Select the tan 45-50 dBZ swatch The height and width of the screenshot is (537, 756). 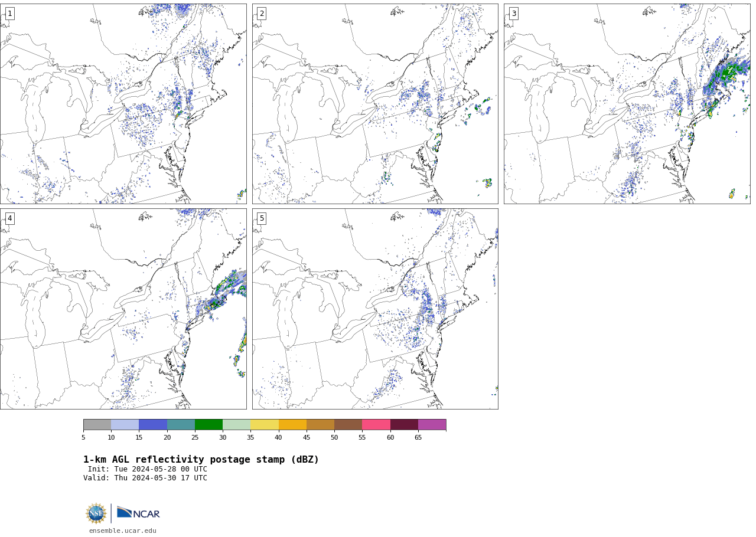pos(320,425)
